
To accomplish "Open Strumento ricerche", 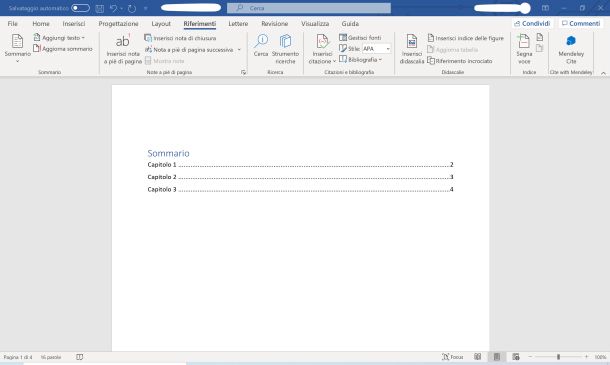I will pyautogui.click(x=285, y=49).
